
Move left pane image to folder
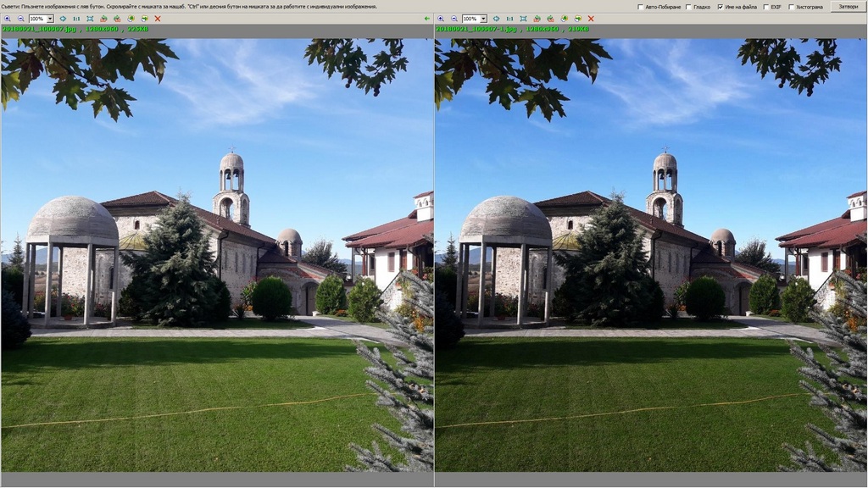(144, 19)
